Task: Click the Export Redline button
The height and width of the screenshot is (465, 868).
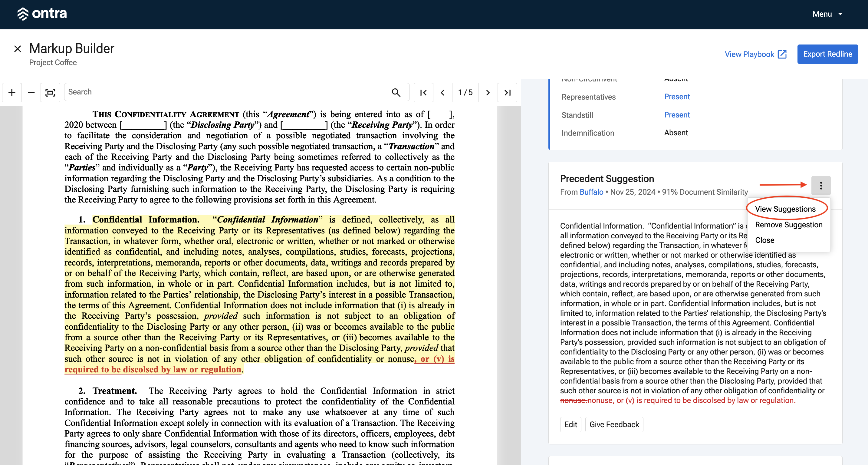Action: point(827,54)
